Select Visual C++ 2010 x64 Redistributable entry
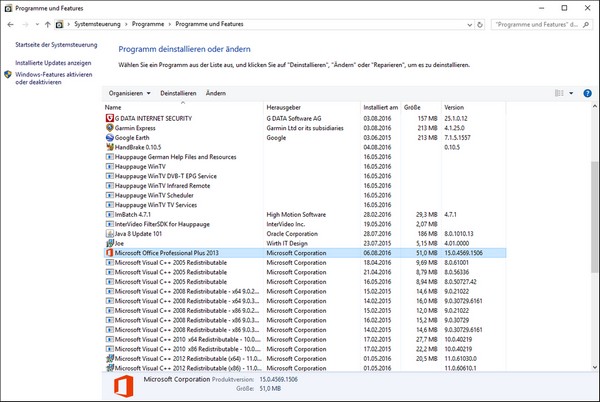 click(305, 339)
